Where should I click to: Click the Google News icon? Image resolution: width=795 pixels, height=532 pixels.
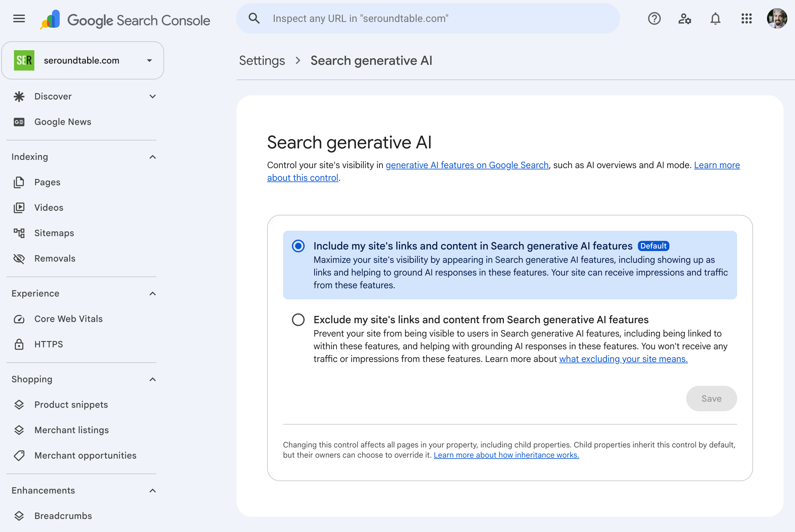(x=19, y=122)
